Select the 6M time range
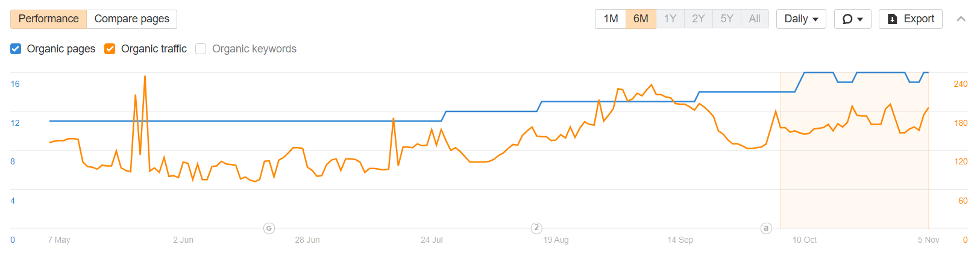The width and height of the screenshot is (980, 268). [x=641, y=19]
